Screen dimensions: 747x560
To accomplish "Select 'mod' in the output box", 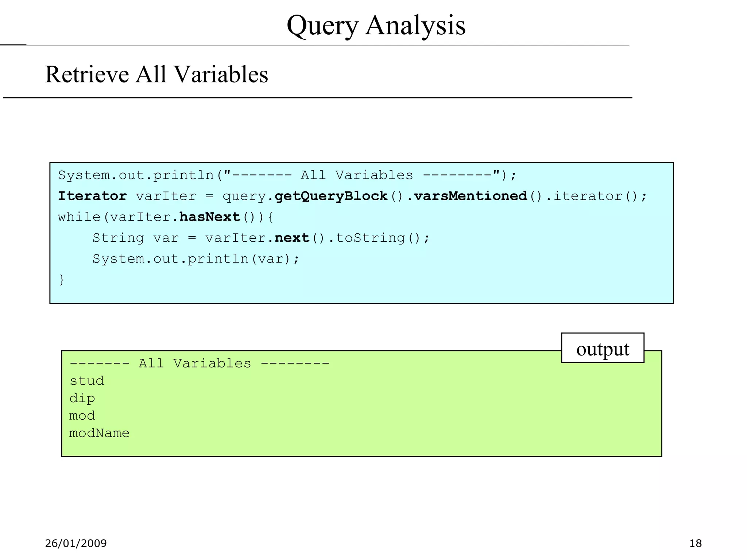I will click(x=82, y=416).
